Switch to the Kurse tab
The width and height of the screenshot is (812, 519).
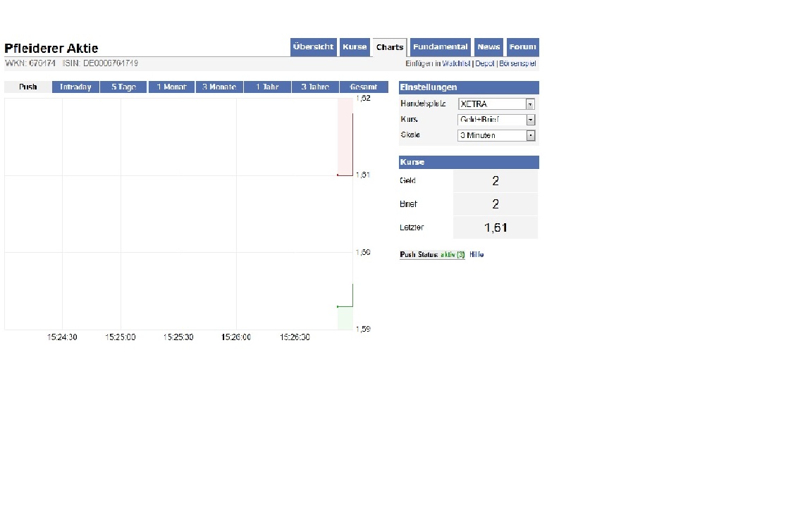pyautogui.click(x=355, y=47)
